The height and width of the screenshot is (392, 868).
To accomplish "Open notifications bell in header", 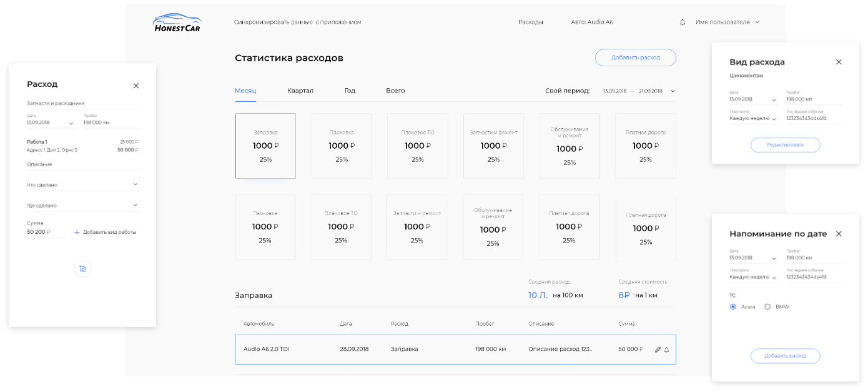I will pos(683,22).
